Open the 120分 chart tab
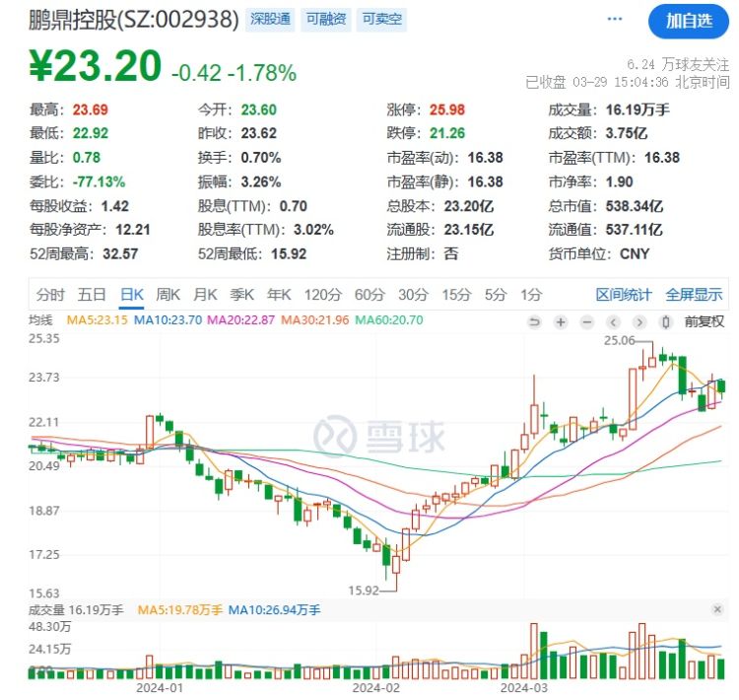Image resolution: width=739 pixels, height=700 pixels. click(323, 295)
